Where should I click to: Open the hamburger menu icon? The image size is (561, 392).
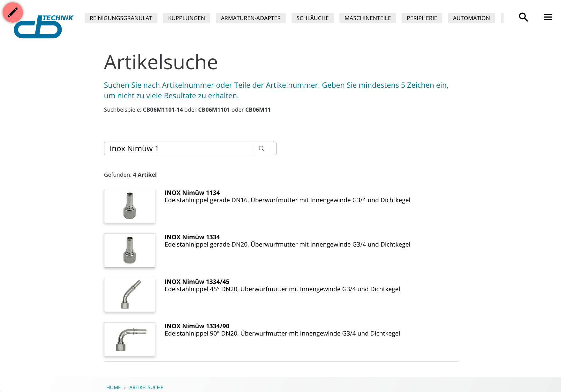point(548,17)
